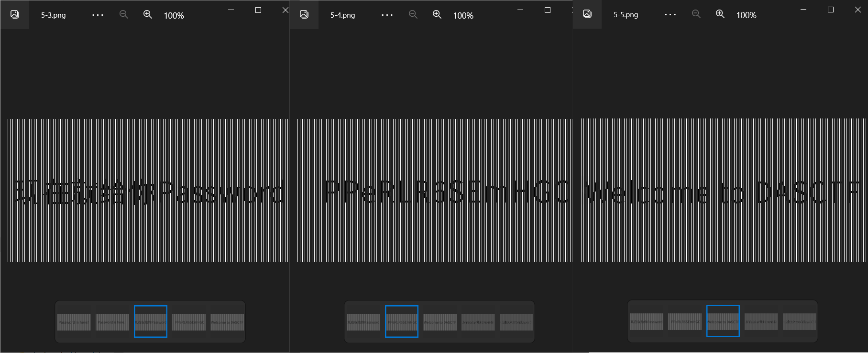Zoom out in the 5-3.png window

point(124,15)
